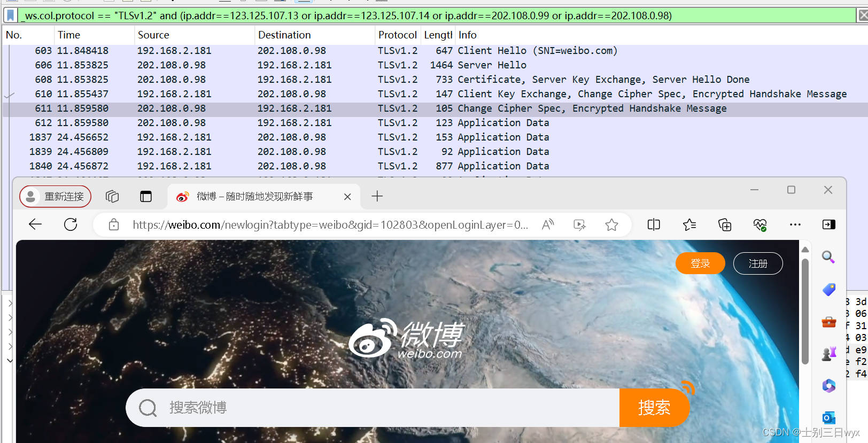Refresh the weibo.com page
This screenshot has height=443, width=868.
pyautogui.click(x=71, y=224)
